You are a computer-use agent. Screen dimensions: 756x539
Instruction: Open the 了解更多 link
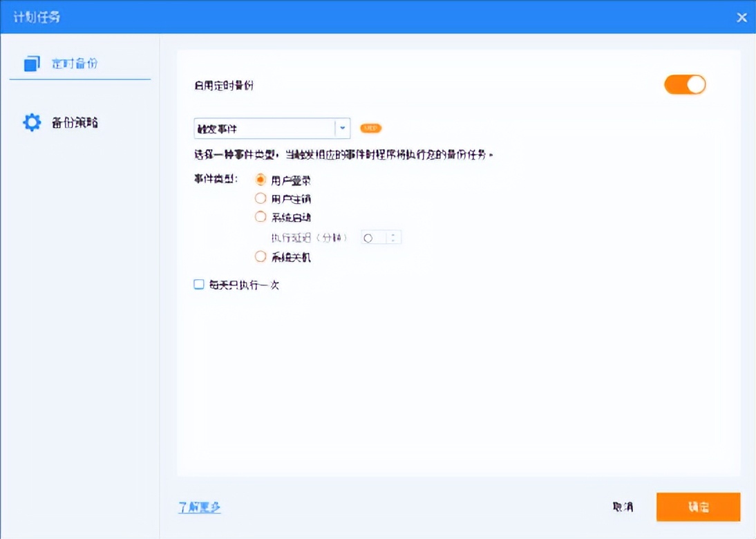pos(198,507)
